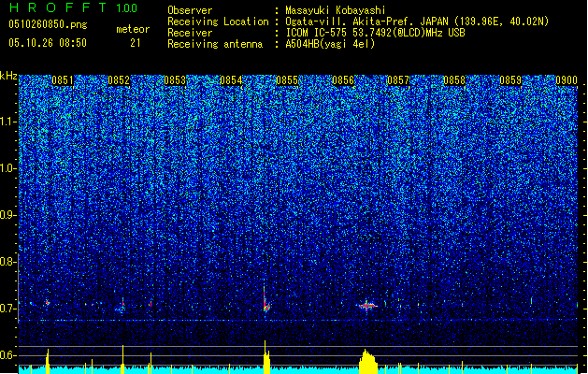Click the 0.8 kHz axis label

pyautogui.click(x=8, y=262)
